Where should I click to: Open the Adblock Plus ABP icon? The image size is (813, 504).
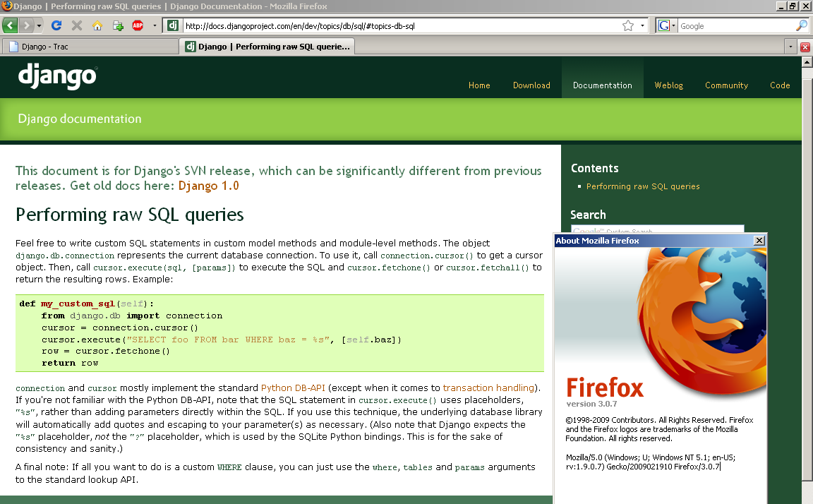pos(138,25)
